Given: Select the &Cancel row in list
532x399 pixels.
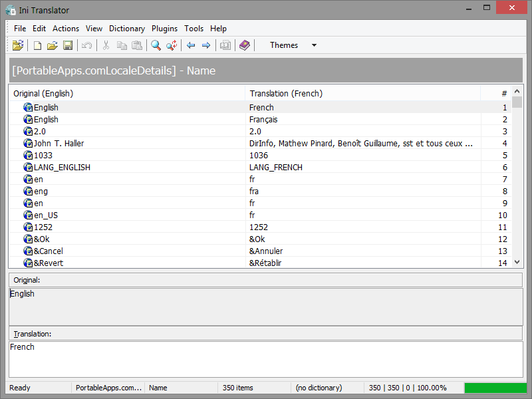Looking at the screenshot, I should [49, 251].
